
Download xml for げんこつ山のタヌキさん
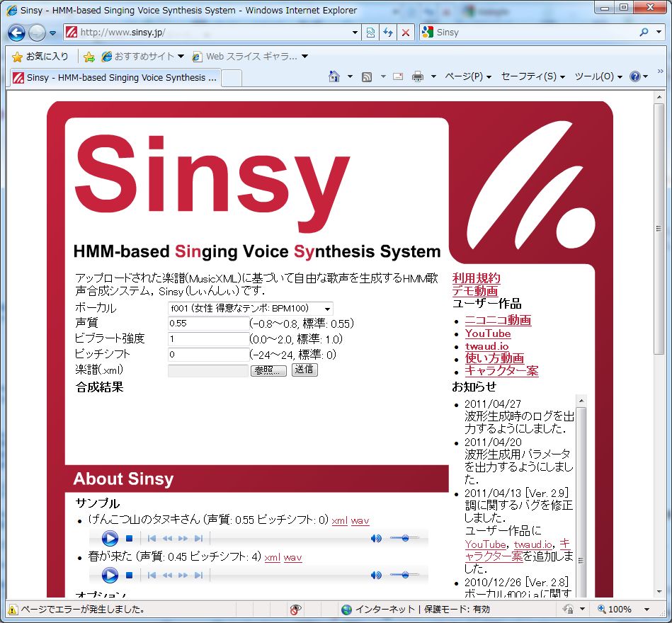coord(339,521)
